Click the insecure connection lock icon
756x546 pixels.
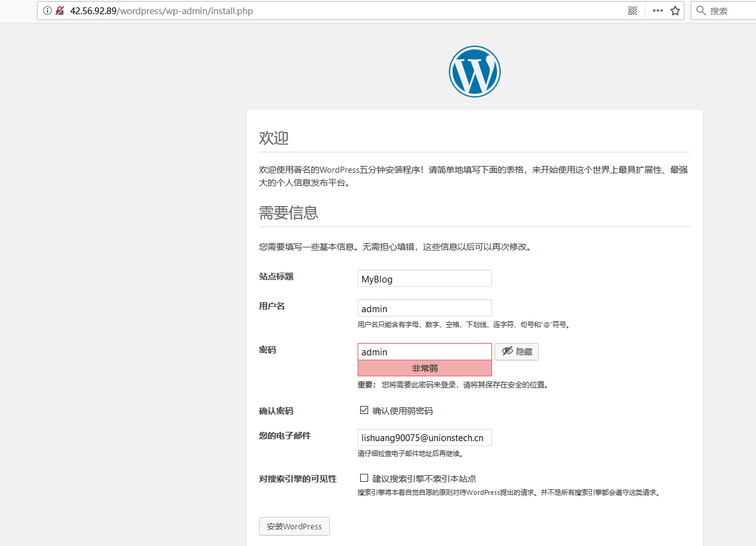pos(60,10)
